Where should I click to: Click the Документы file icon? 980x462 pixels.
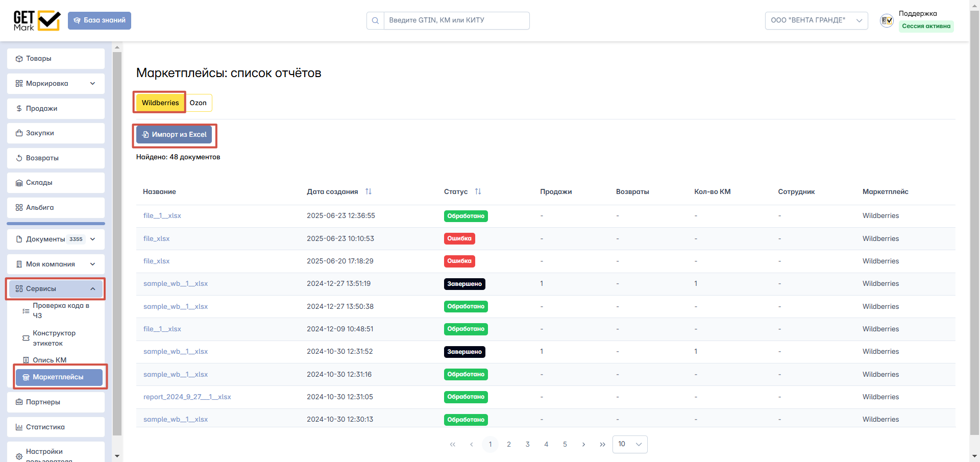click(x=19, y=239)
